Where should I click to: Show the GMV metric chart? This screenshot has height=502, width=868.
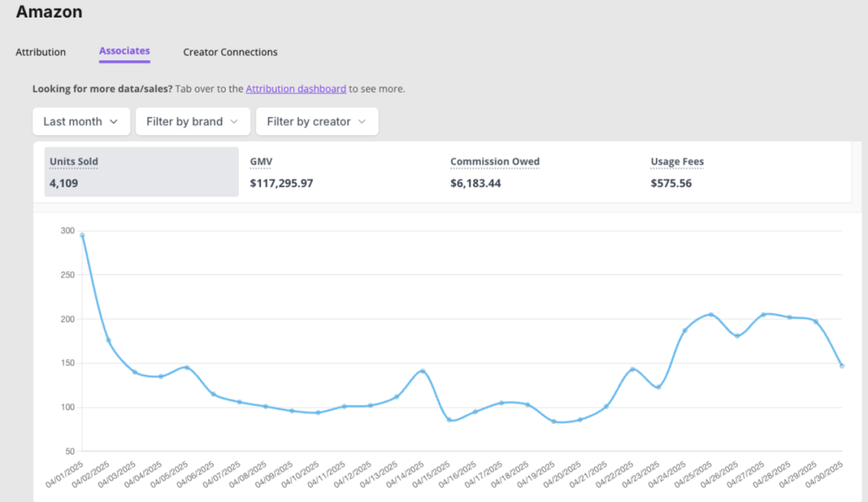point(342,171)
